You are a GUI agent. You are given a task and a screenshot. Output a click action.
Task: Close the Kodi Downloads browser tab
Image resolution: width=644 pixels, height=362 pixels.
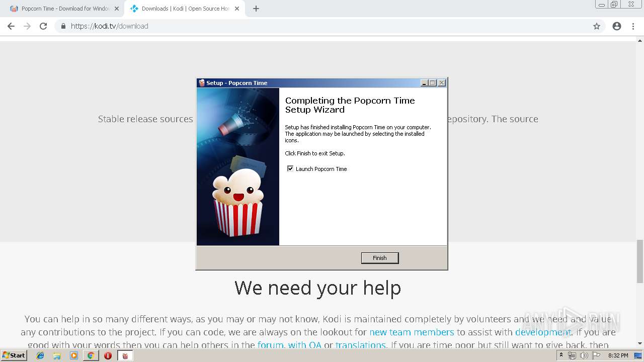click(237, 9)
